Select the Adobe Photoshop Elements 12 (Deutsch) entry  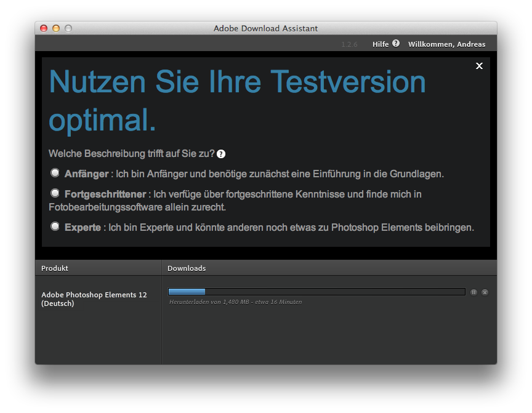tap(94, 299)
